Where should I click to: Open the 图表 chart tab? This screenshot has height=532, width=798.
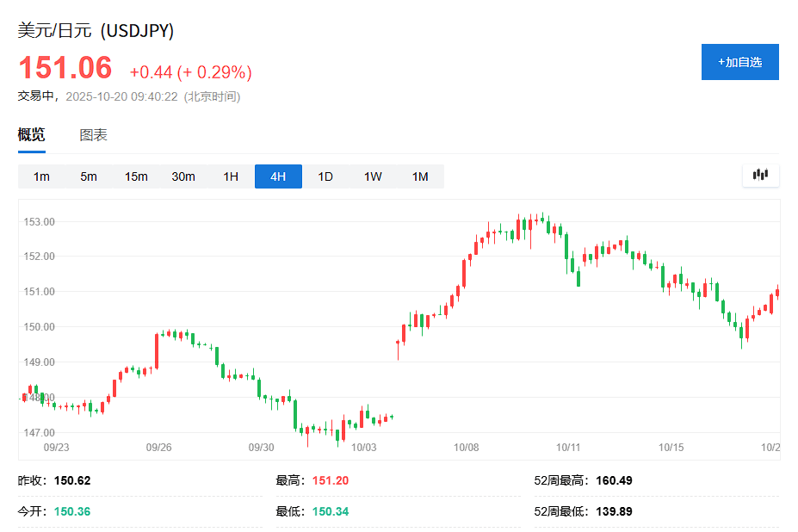pyautogui.click(x=94, y=135)
